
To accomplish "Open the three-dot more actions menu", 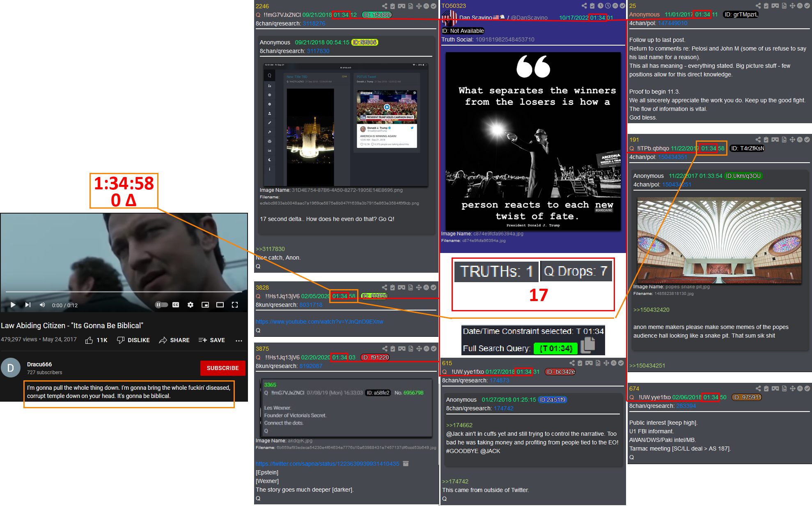I will pyautogui.click(x=239, y=340).
